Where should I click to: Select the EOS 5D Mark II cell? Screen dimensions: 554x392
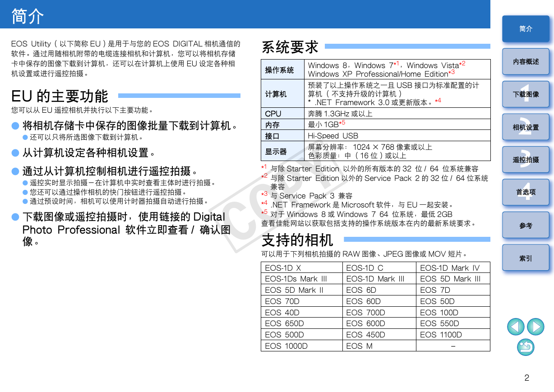(302, 290)
